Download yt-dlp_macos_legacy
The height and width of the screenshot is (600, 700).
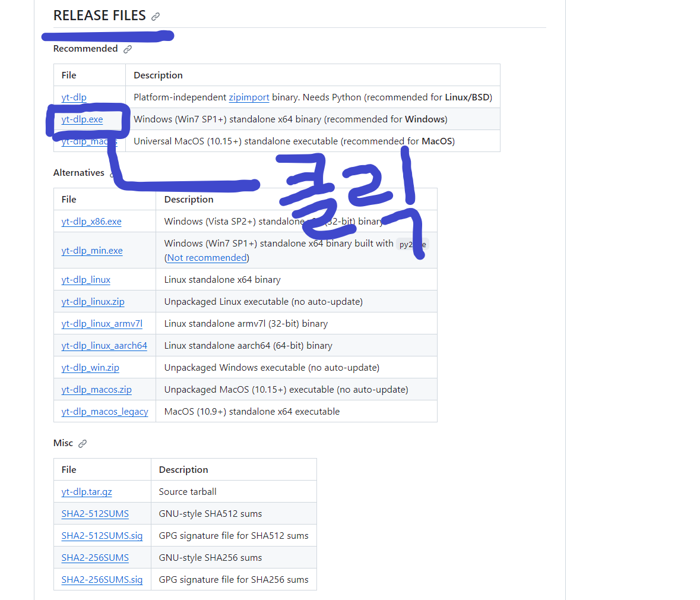(x=105, y=411)
